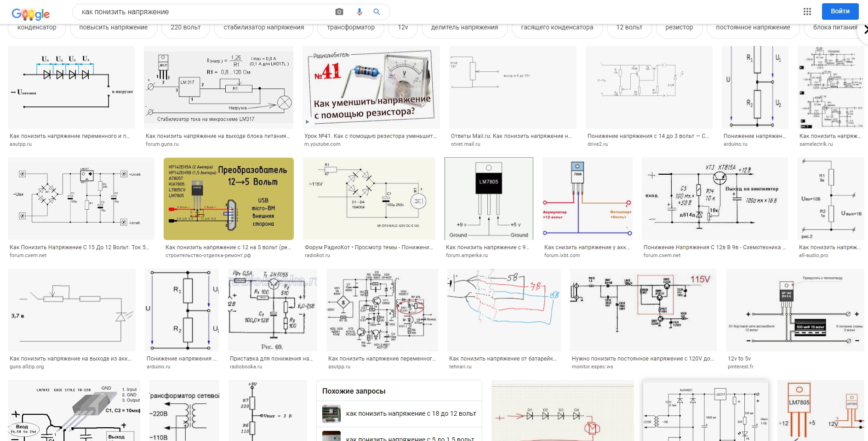Open the Радиолюбитель №41 resistor video thumbnail
The width and height of the screenshot is (868, 441).
[371, 87]
